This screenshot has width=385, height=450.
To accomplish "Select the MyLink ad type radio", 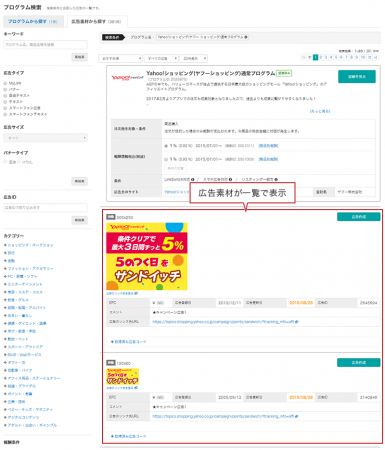I will tap(5, 83).
